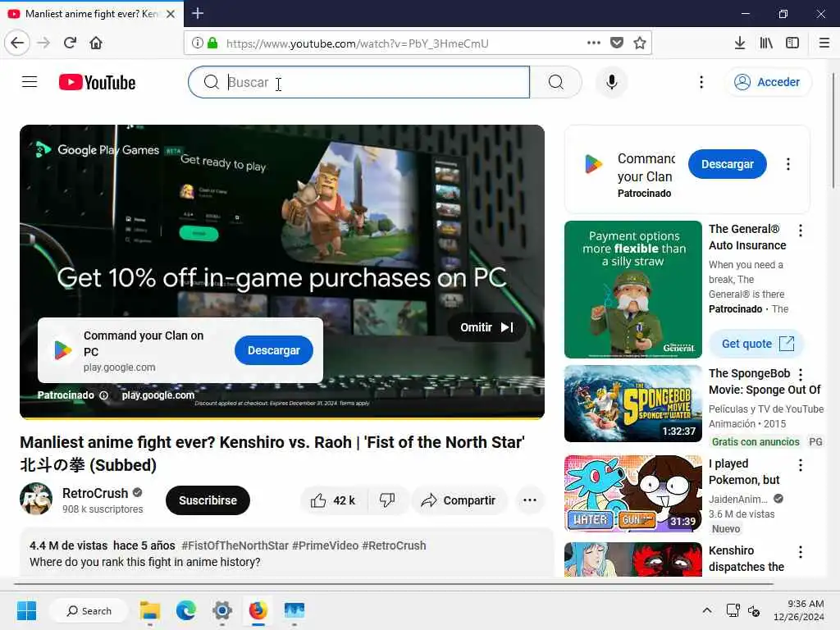Go to YouTube home via logo
The height and width of the screenshot is (630, 840).
(x=97, y=82)
